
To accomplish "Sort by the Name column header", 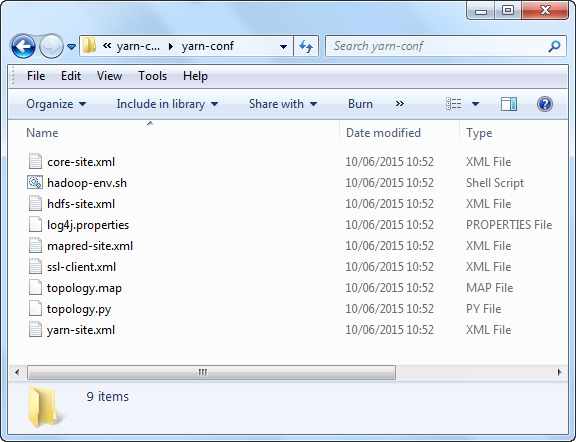I will tap(42, 133).
